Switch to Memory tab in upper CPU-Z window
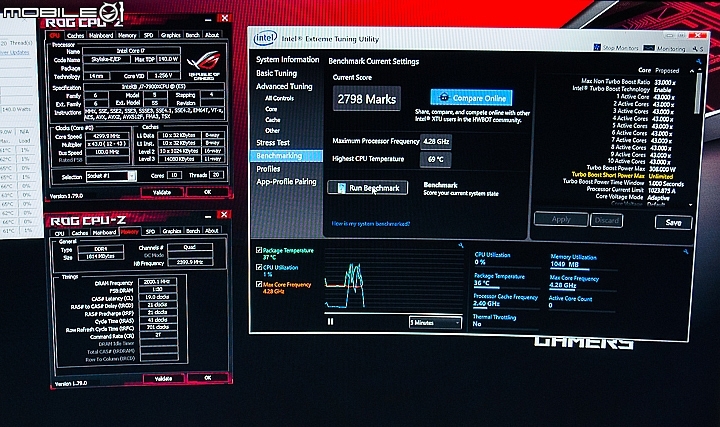The image size is (720, 427). tap(127, 35)
